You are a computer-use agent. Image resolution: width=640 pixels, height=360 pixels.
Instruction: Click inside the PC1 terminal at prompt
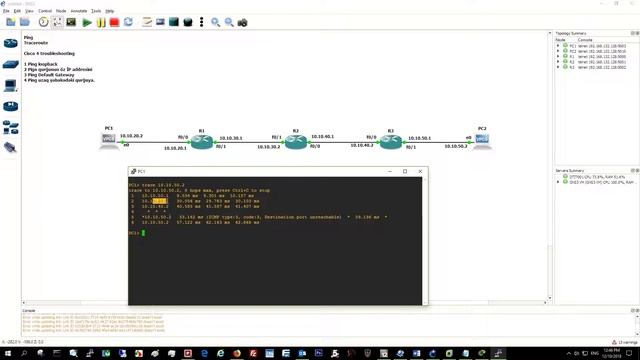coord(143,233)
